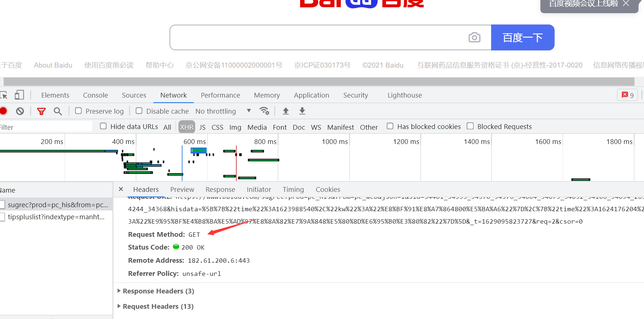Filter requests by Font type
This screenshot has height=319, width=644.
280,127
